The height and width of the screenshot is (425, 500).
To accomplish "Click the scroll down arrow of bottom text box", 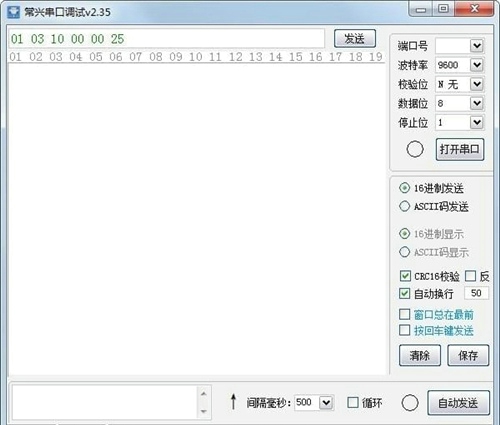I will pos(204,411).
